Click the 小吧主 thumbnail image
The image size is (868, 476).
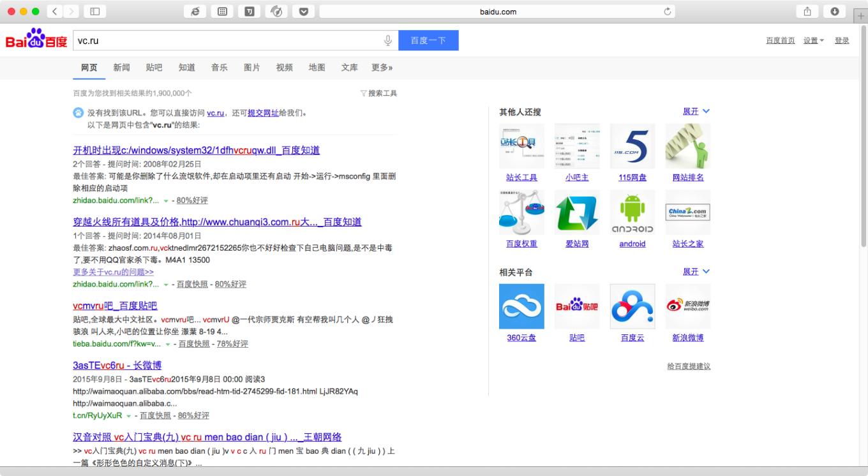(577, 146)
